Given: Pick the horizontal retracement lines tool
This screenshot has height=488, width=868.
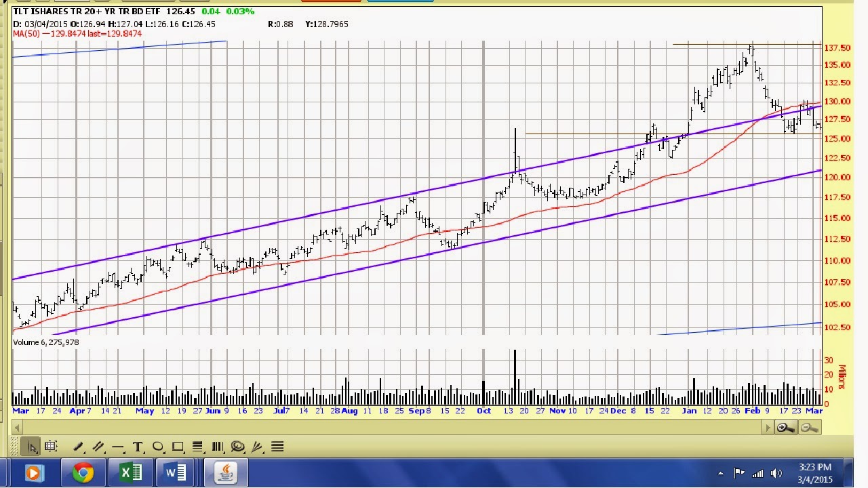Looking at the screenshot, I should pos(198,447).
